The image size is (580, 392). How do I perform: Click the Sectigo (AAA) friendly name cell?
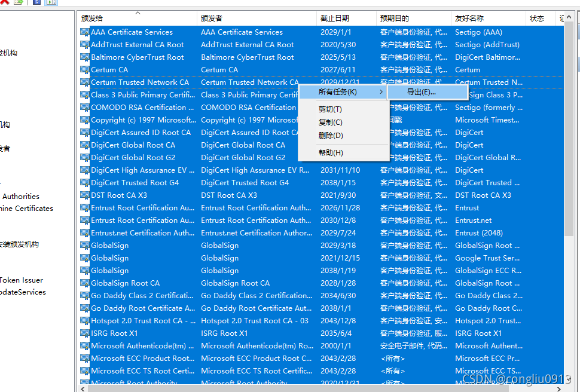[x=478, y=32]
